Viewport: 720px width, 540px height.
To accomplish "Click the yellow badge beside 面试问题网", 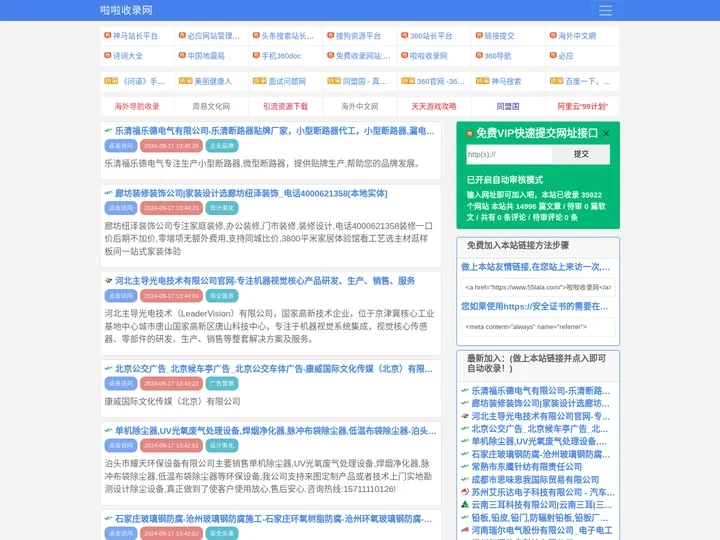I will [260, 81].
